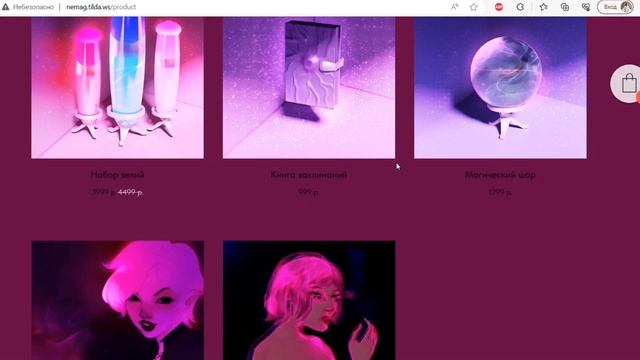Click the Набор зелий product title
This screenshot has width=640, height=360.
point(118,175)
